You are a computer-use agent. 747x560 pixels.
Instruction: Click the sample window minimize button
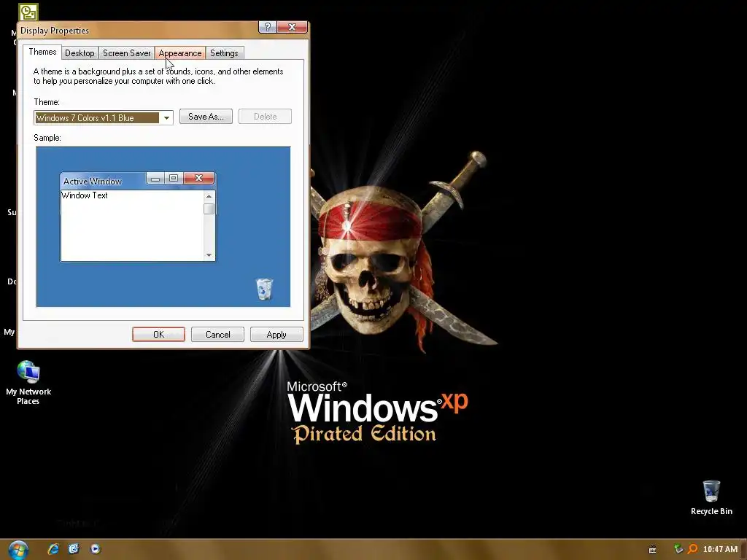(155, 178)
